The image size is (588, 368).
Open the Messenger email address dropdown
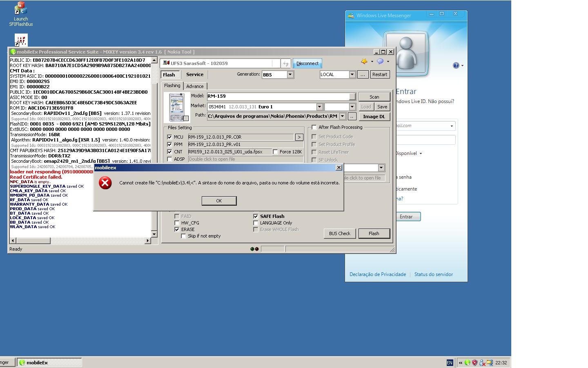point(452,126)
